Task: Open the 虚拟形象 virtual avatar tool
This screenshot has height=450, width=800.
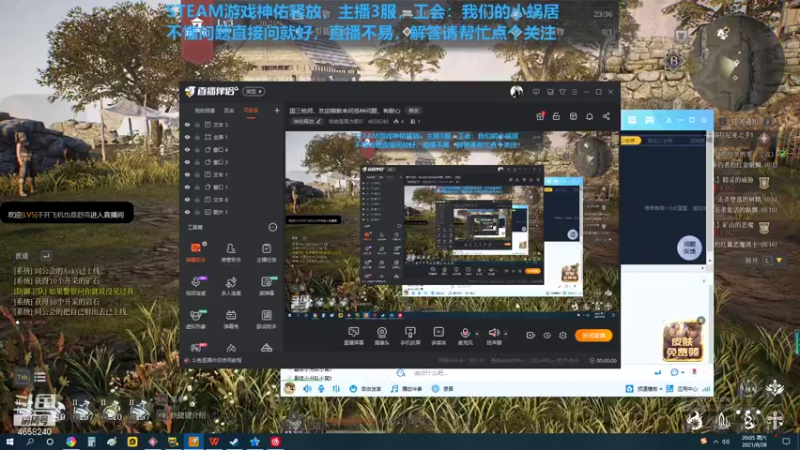Action: (195, 319)
